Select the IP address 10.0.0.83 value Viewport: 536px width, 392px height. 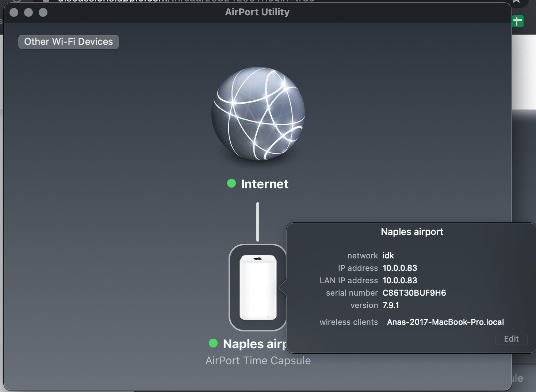coord(400,268)
